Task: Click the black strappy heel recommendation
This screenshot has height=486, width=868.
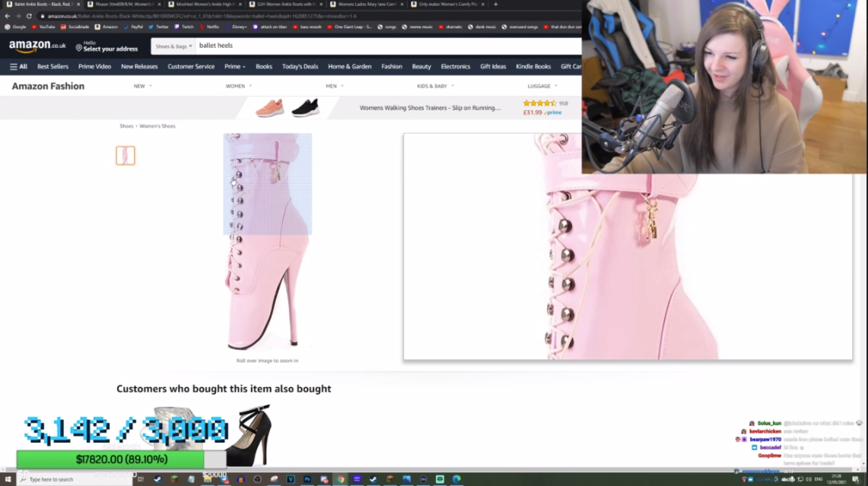Action: point(249,436)
